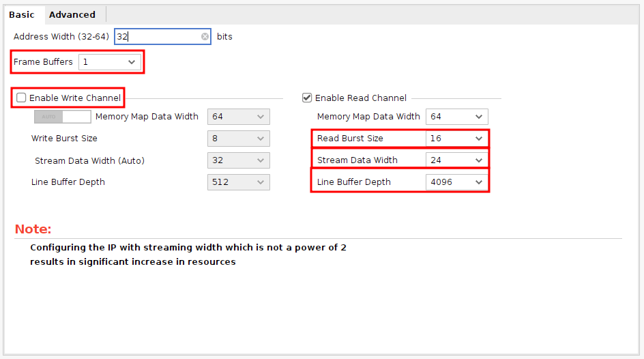
Task: Open Stream Data Width (Auto) dropdown
Action: (238, 160)
